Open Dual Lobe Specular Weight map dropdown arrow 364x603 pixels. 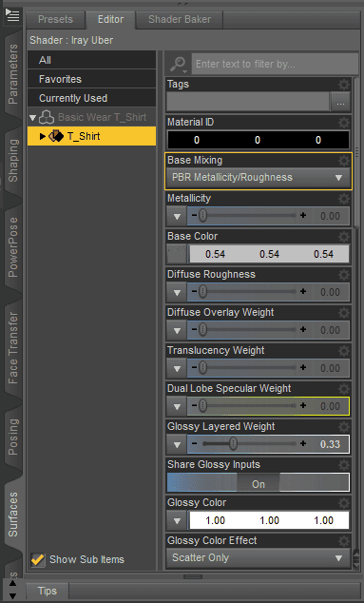click(x=177, y=406)
